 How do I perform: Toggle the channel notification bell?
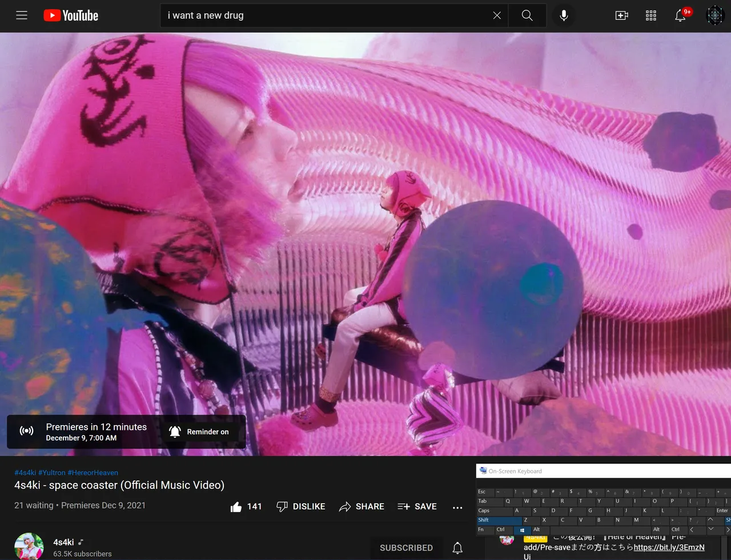(x=457, y=548)
